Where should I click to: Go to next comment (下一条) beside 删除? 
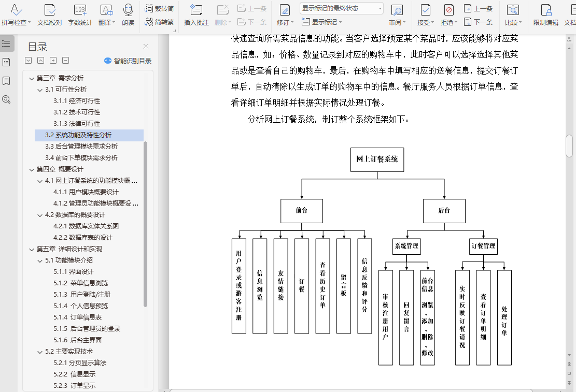pos(252,22)
